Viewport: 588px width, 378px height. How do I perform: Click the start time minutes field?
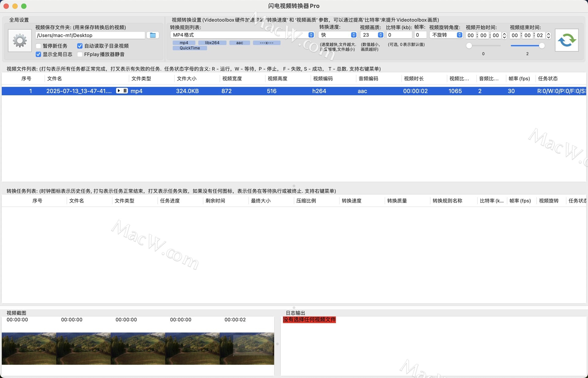(483, 35)
